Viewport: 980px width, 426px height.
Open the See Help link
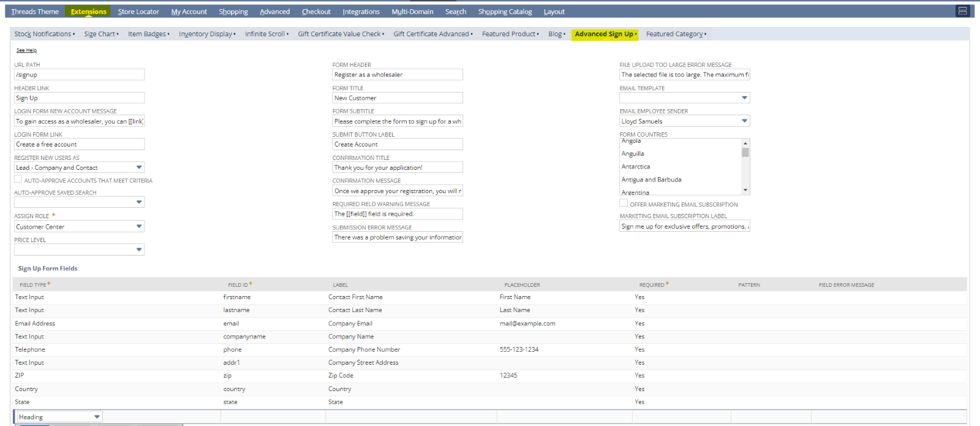[x=26, y=50]
